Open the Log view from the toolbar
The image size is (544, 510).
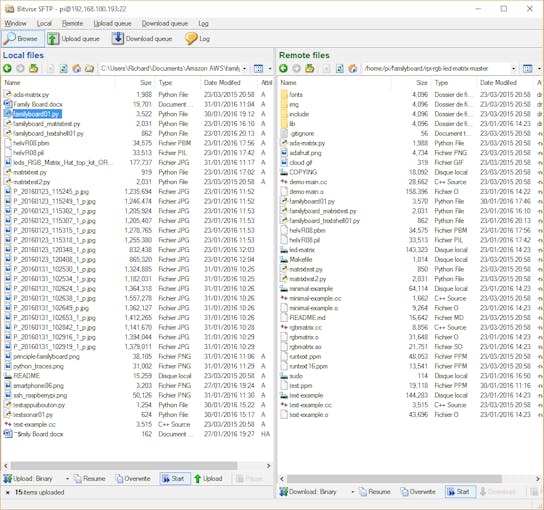(198, 39)
